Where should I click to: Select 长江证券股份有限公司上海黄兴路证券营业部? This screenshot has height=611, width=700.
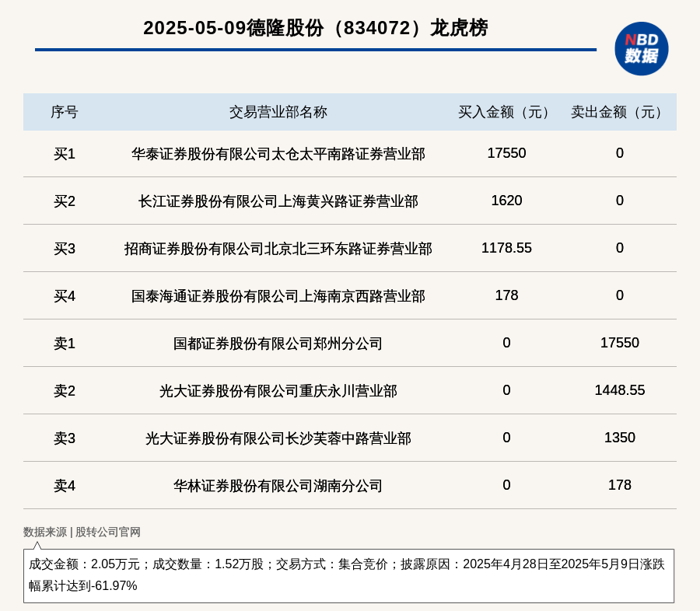[x=278, y=201]
